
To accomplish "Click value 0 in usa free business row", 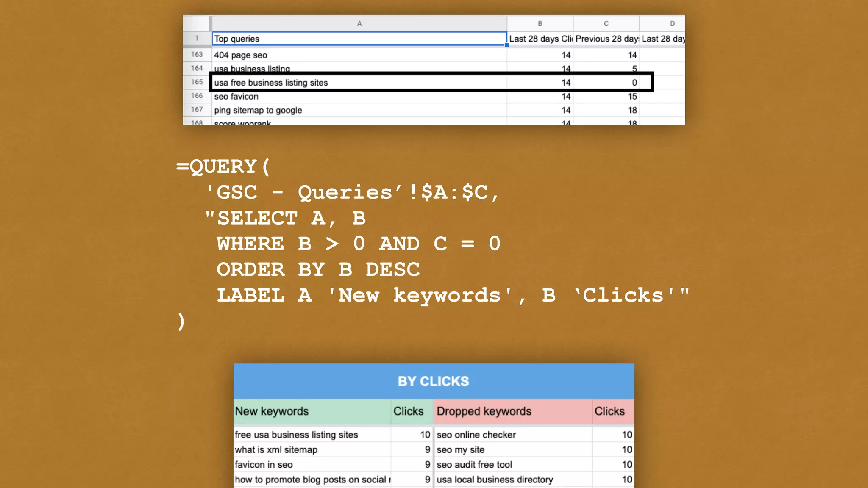I will point(606,82).
